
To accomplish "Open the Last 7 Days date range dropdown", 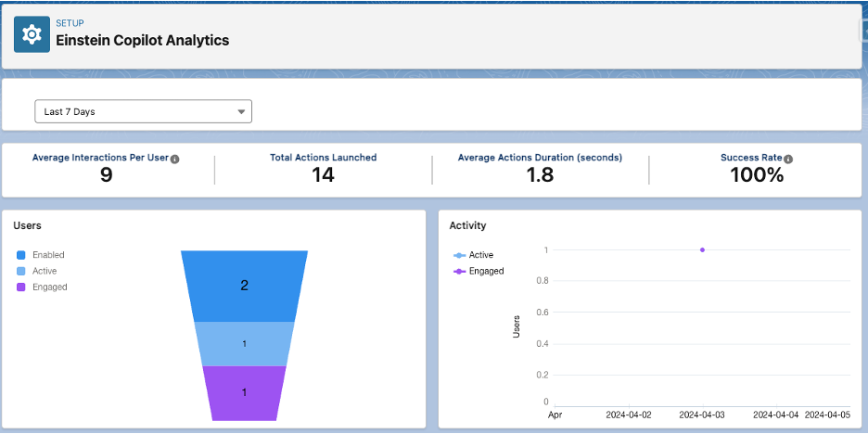I will 143,111.
